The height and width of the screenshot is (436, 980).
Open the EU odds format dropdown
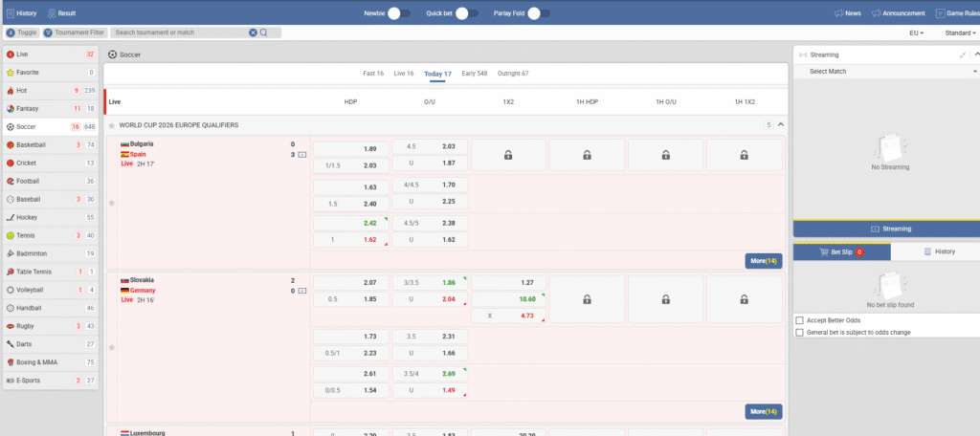916,33
